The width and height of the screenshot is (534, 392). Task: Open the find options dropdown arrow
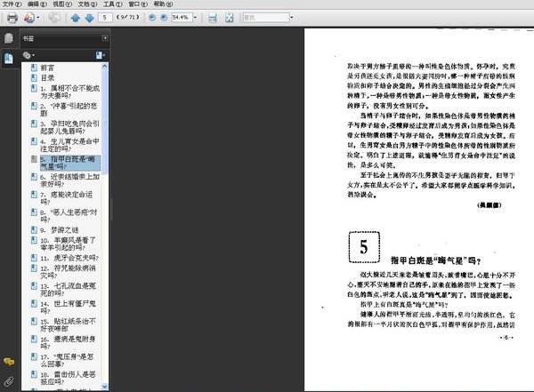292,18
